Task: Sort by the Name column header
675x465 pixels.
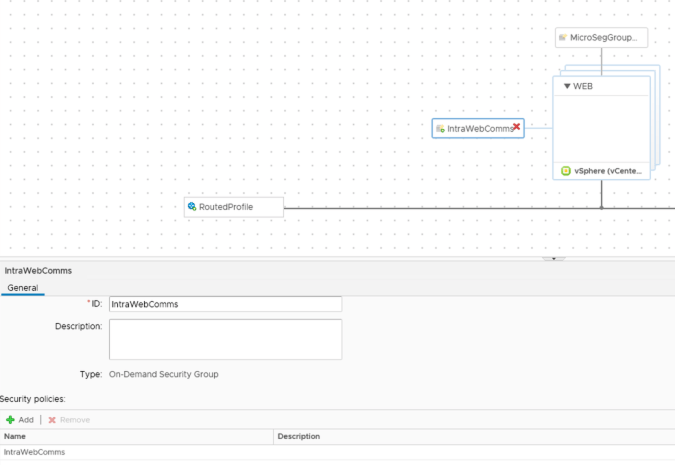Action: click(x=136, y=436)
